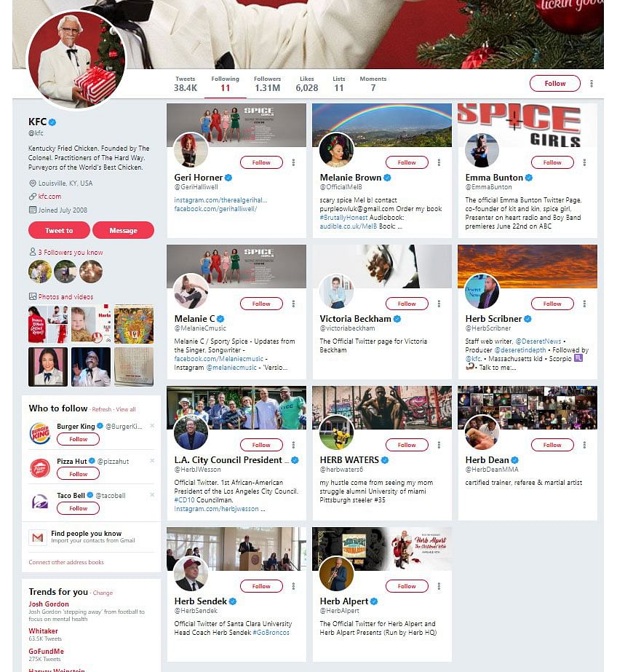Click the Taco Bell logo avatar

[x=40, y=502]
